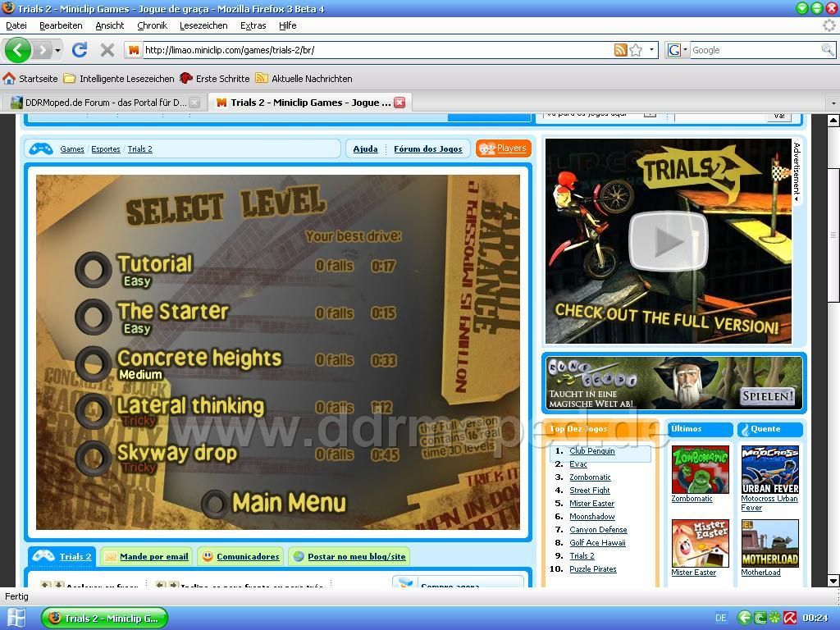The height and width of the screenshot is (630, 840).
Task: Open the Lesezeichen menu
Action: pyautogui.click(x=203, y=25)
